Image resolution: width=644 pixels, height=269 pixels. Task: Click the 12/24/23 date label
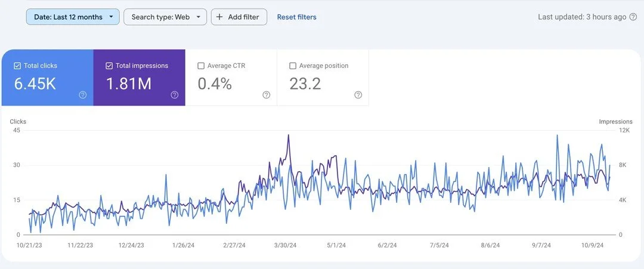click(131, 245)
